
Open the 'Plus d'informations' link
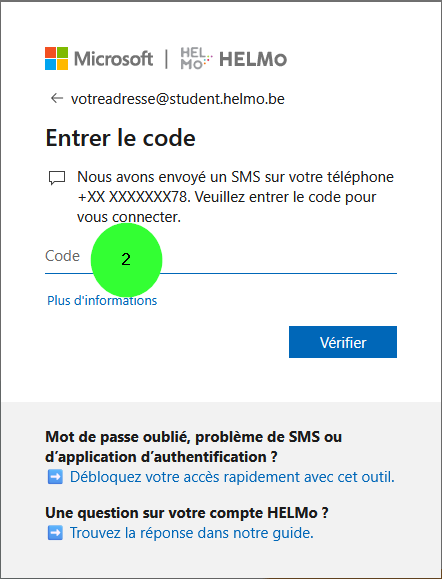(x=102, y=301)
